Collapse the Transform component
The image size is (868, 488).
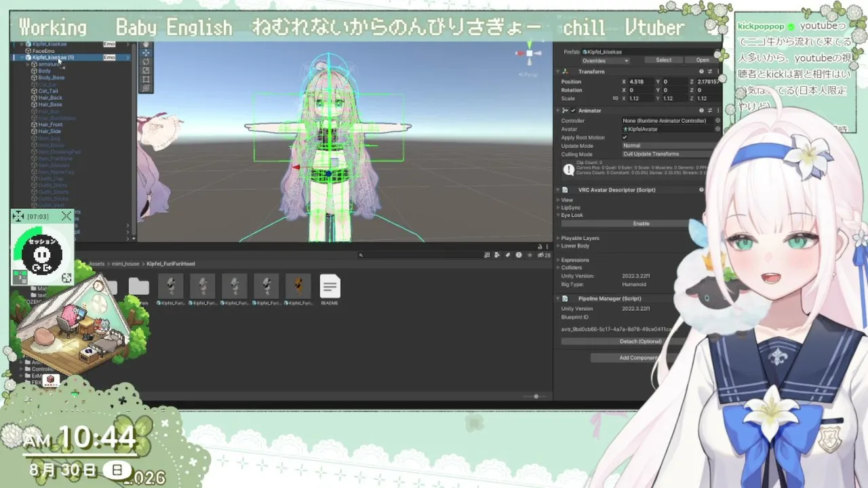coord(557,71)
